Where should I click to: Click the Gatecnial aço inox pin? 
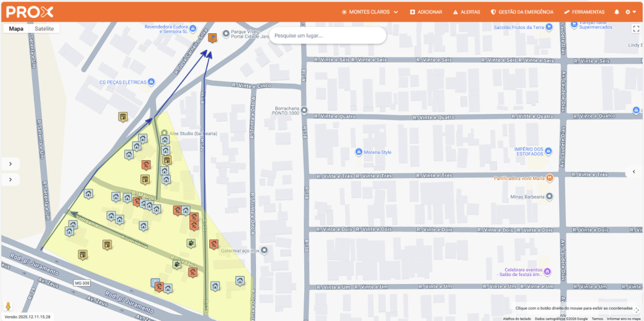pos(264,250)
